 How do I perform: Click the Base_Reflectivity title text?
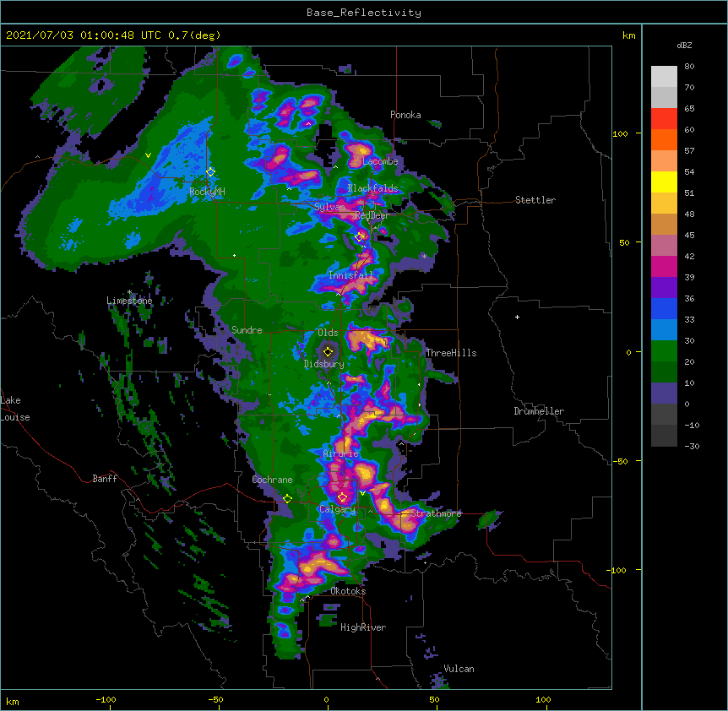pos(364,13)
